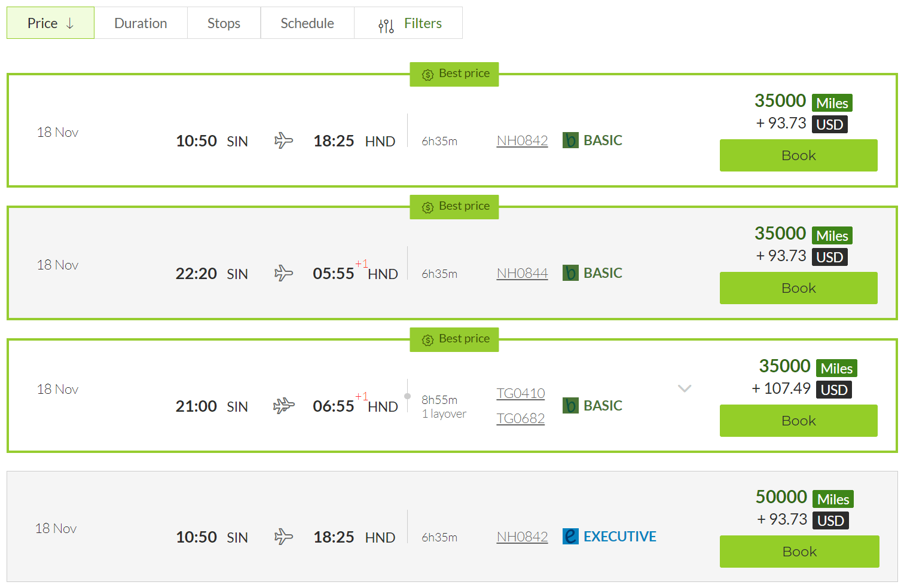Click the Best price badge on first flight
This screenshot has height=588, width=904.
454,73
